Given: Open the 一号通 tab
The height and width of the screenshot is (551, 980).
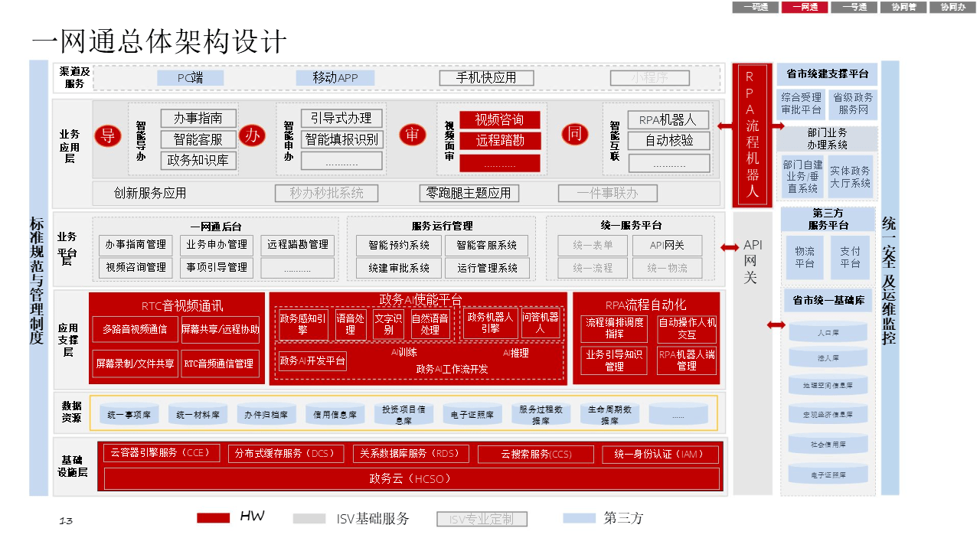Looking at the screenshot, I should [x=854, y=7].
